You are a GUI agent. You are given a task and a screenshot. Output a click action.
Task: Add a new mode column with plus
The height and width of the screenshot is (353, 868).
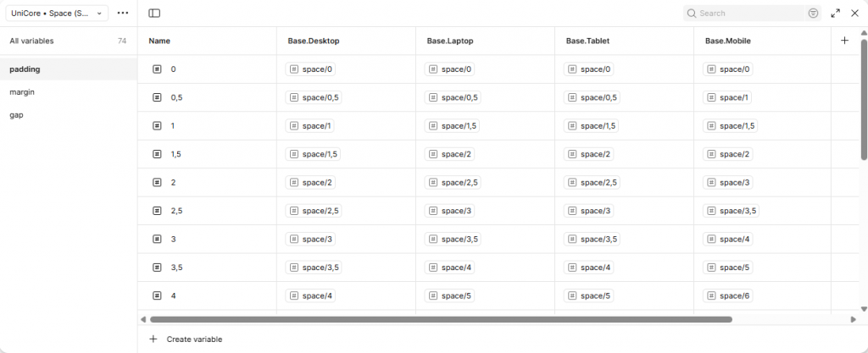(x=844, y=41)
